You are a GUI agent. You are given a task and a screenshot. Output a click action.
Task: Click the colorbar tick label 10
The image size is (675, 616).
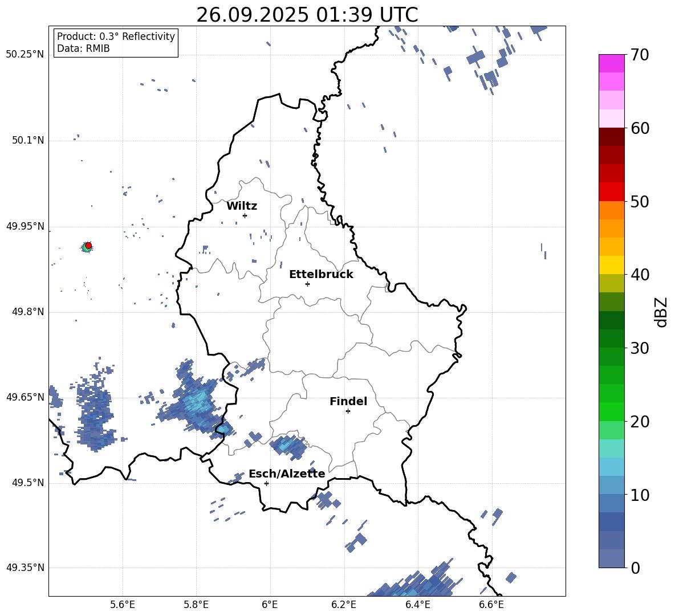click(640, 495)
